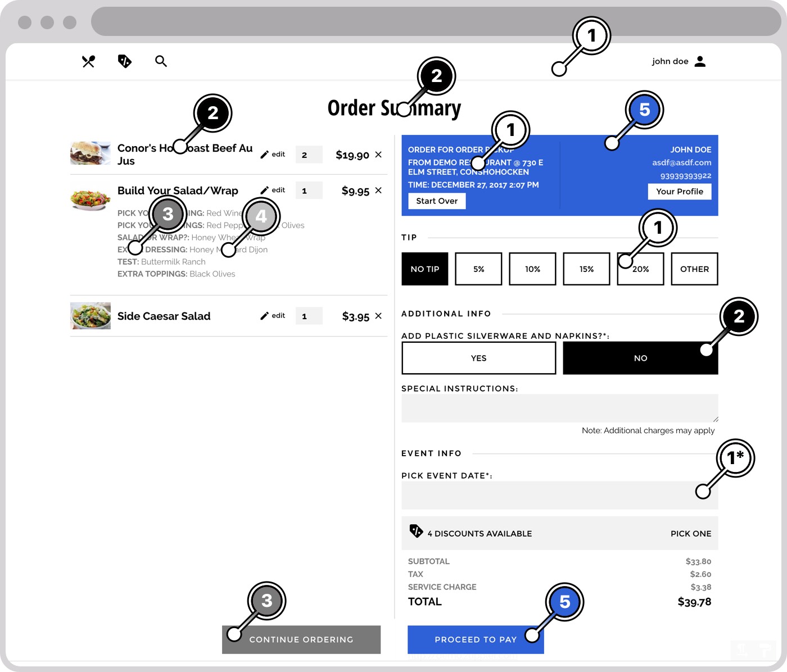787x672 pixels.
Task: Remove Side Caesar Salad from order
Action: 378,316
